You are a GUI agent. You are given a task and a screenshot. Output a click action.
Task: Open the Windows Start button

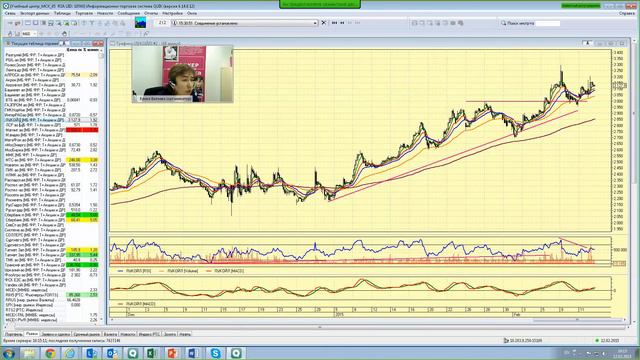click(8, 353)
